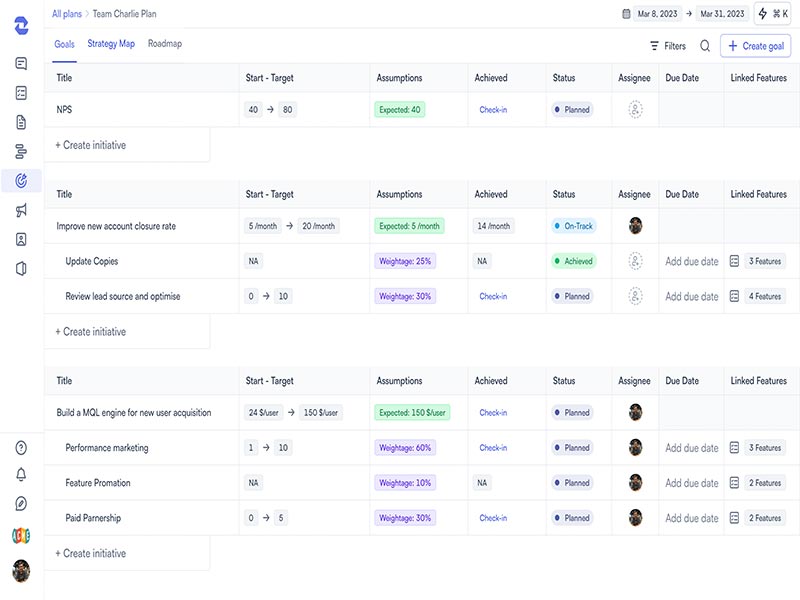The image size is (800, 600).
Task: Click the search magnifier icon
Action: tap(705, 46)
